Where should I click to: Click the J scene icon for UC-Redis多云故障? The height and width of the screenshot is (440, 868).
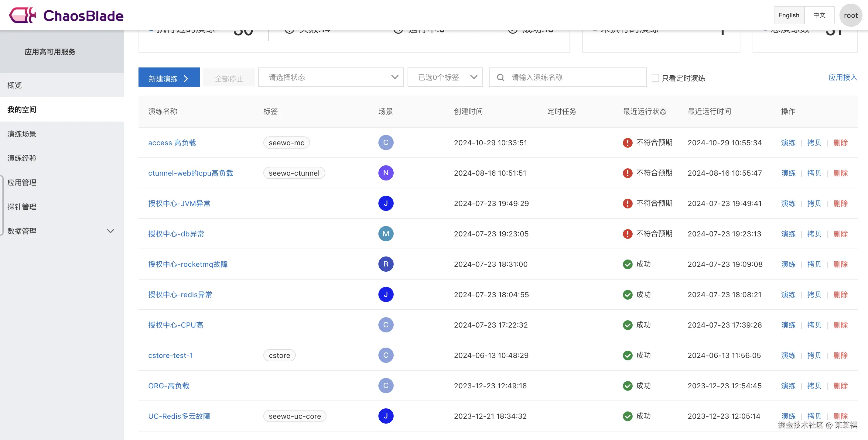(385, 416)
